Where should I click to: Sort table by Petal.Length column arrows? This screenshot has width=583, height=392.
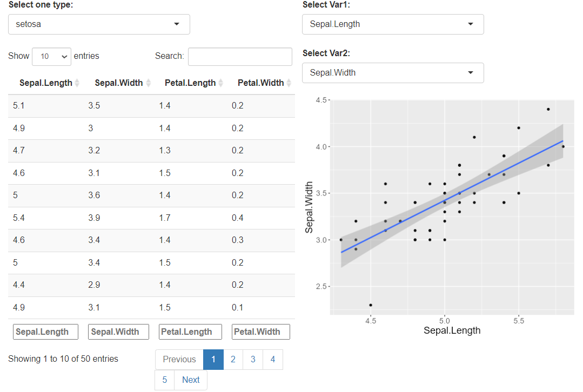(x=220, y=83)
